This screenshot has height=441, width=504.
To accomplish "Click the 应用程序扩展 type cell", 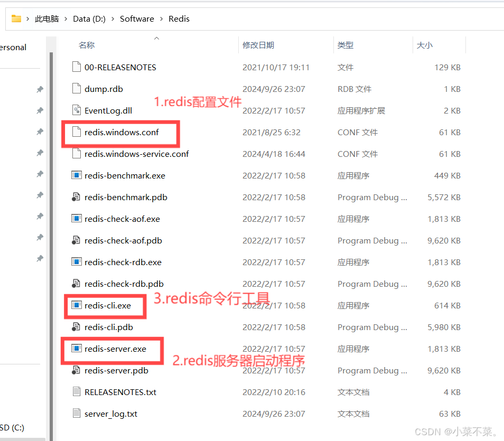I will click(x=361, y=110).
